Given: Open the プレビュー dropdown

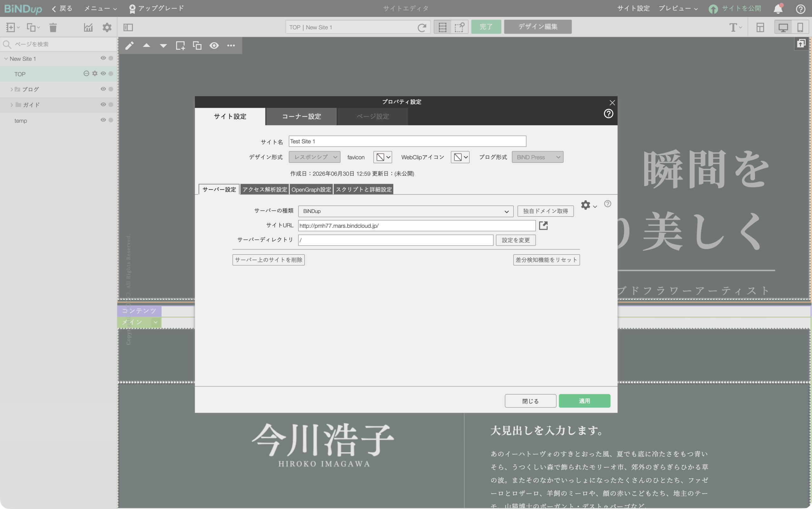Looking at the screenshot, I should [x=678, y=9].
